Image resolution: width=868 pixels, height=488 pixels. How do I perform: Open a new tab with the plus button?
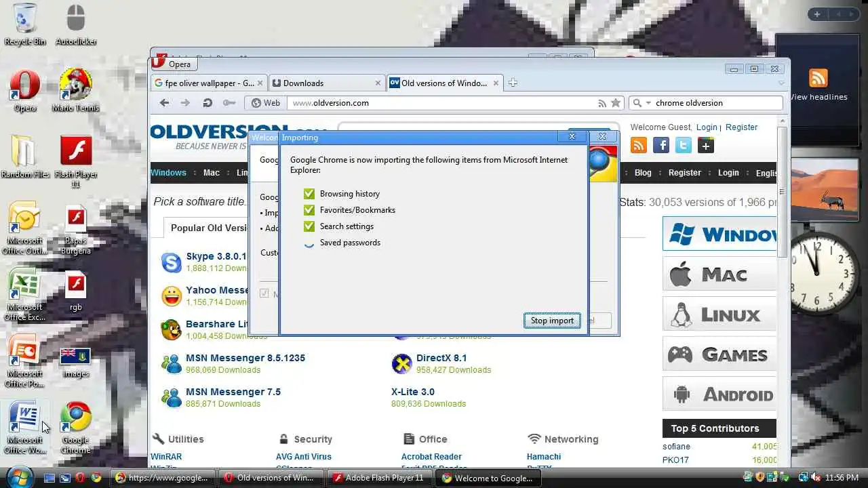click(x=513, y=83)
